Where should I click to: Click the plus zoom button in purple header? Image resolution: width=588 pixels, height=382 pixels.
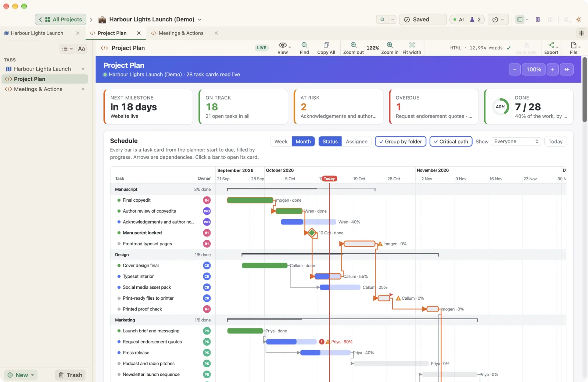553,69
